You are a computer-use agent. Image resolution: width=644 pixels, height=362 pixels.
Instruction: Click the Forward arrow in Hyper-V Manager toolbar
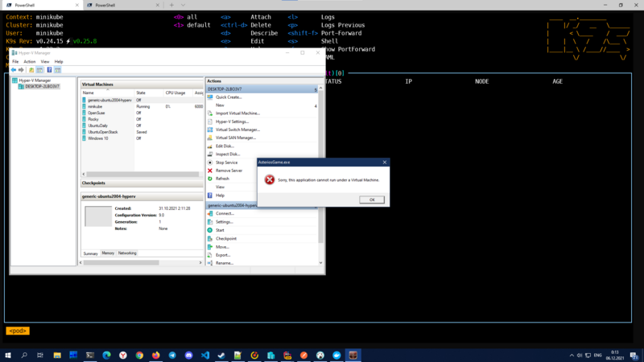[21, 70]
